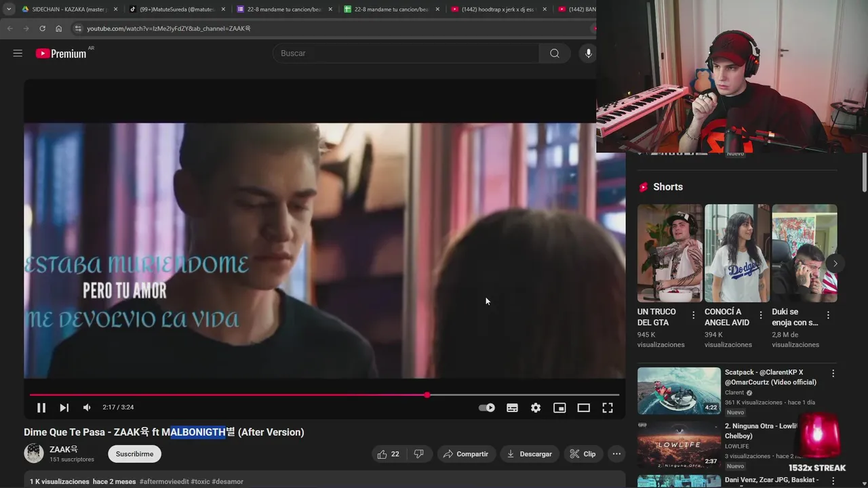Go back in the browser

(x=9, y=28)
